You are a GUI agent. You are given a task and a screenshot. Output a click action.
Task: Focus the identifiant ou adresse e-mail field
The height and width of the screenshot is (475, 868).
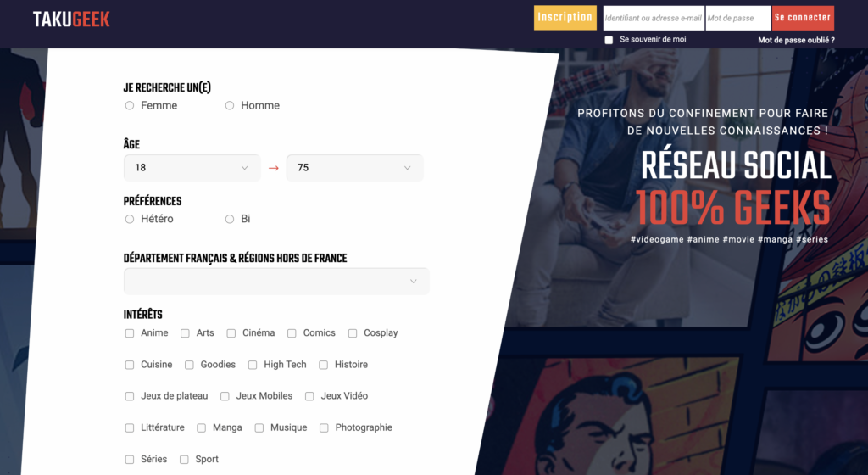(x=654, y=18)
